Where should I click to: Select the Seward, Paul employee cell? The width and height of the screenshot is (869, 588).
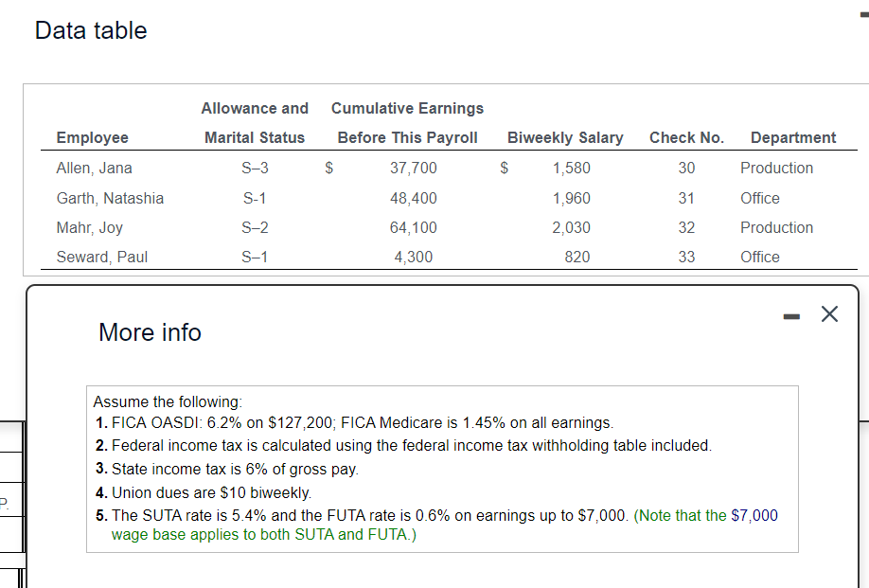(x=102, y=257)
